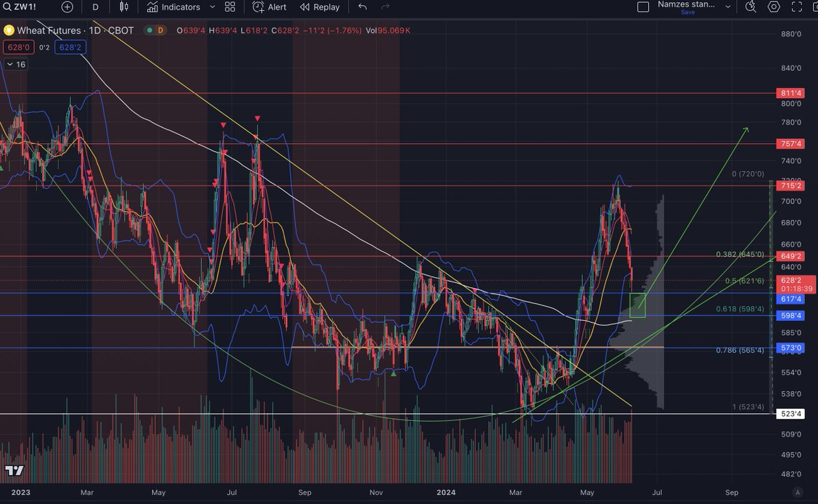Collapse the 16 indicators legend
Screen dimensions: 818x504
coord(16,65)
